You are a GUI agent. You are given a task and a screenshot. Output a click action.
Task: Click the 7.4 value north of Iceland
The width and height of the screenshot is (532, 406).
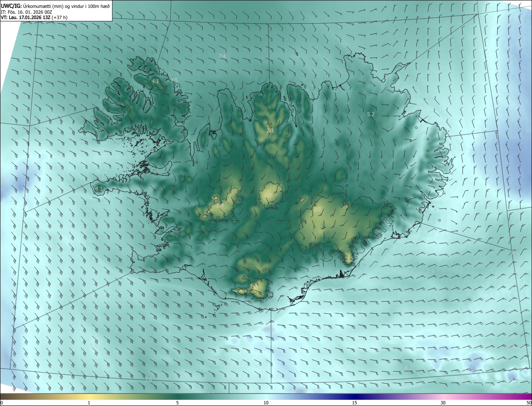click(x=222, y=56)
